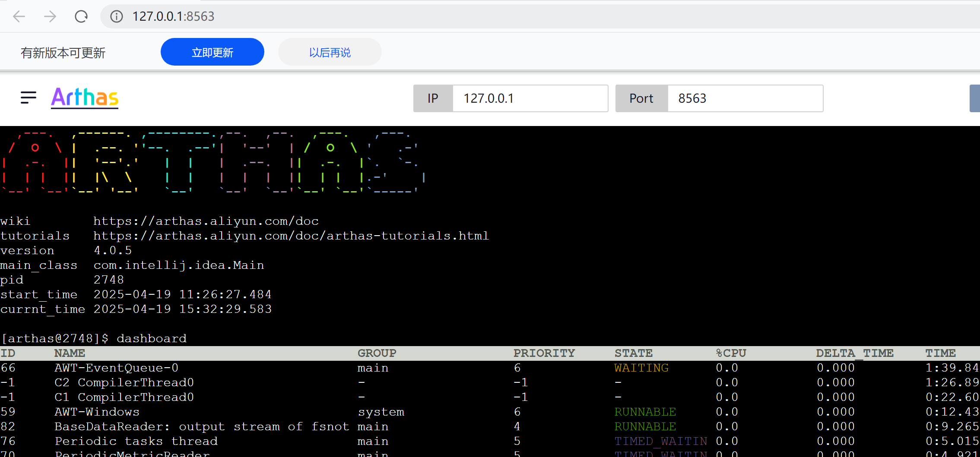Click the %CPU column header
Image resolution: width=980 pixels, height=457 pixels.
731,353
